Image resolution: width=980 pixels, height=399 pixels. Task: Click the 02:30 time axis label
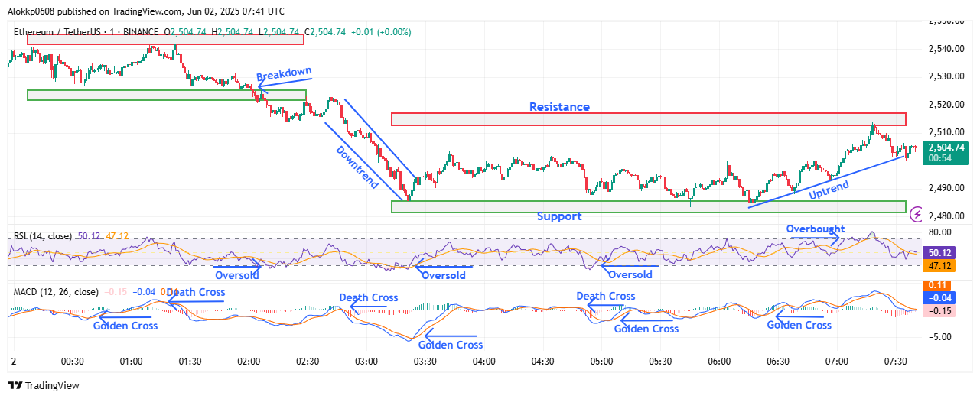point(308,361)
